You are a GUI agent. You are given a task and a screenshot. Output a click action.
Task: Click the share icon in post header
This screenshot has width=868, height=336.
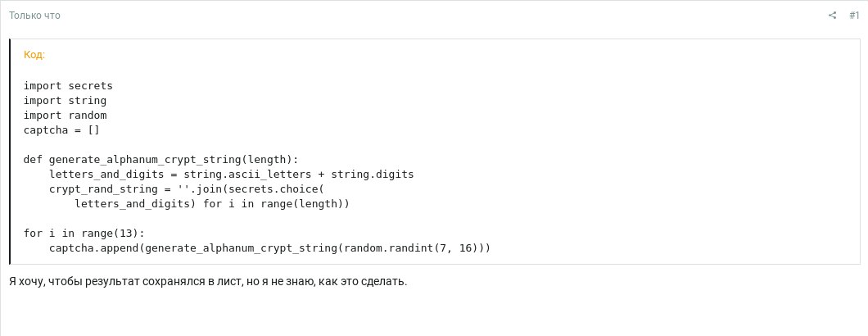coord(832,16)
